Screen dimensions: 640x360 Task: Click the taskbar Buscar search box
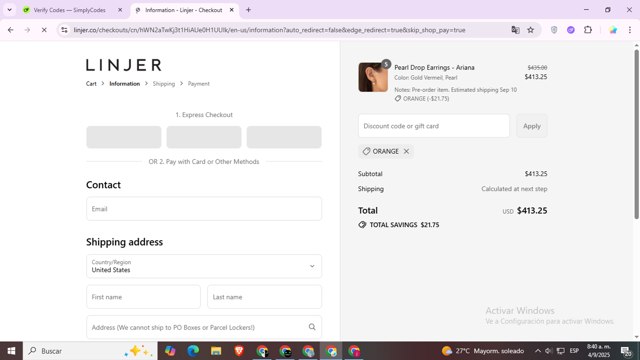(90, 351)
